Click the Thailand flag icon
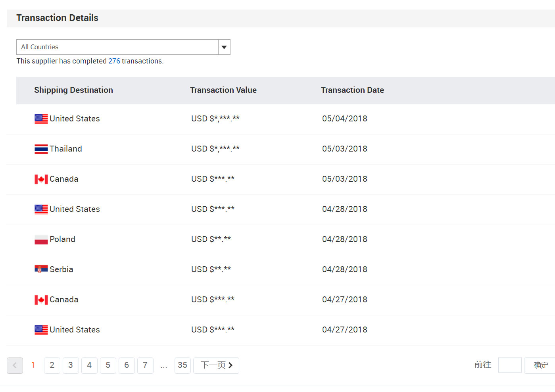Screen dimensions: 555x392 pyautogui.click(x=41, y=149)
